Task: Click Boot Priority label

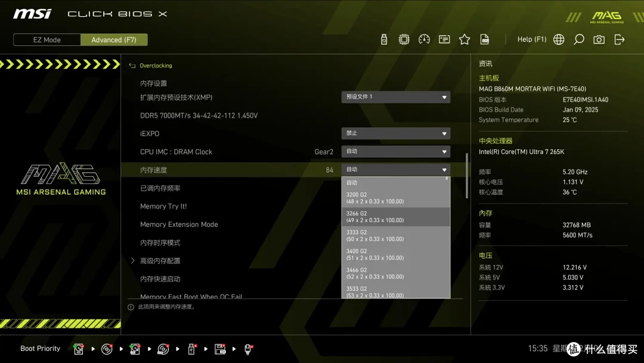Action: click(x=41, y=349)
